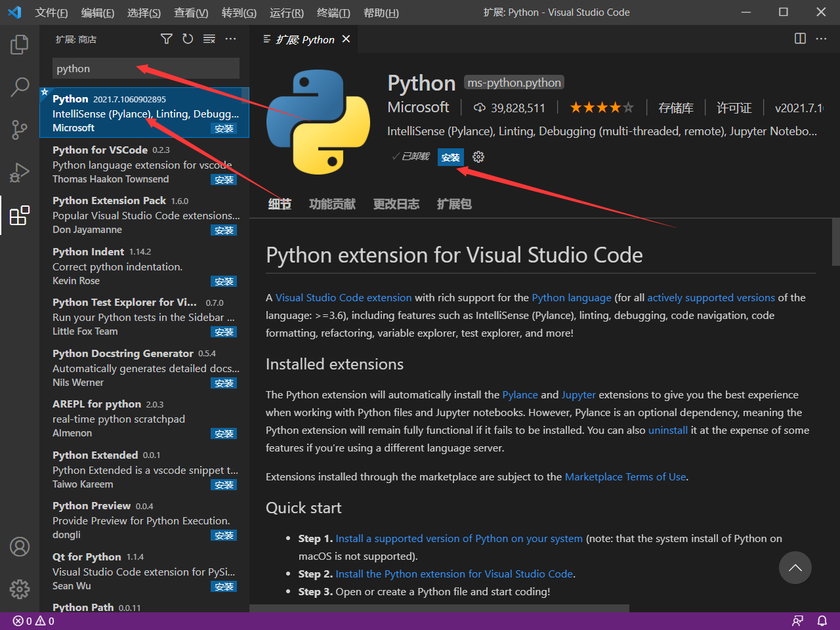This screenshot has height=630, width=840.
Task: Click the ms-python.python identifier badge
Action: coord(514,83)
